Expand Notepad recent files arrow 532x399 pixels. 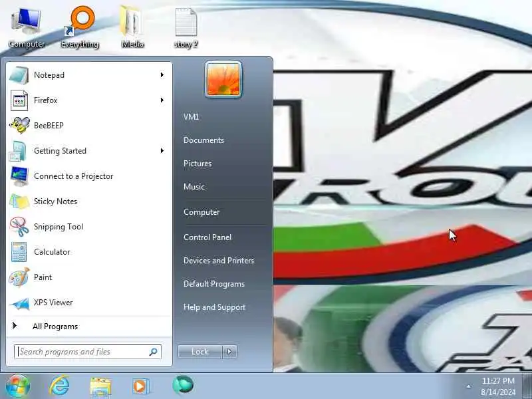point(162,75)
